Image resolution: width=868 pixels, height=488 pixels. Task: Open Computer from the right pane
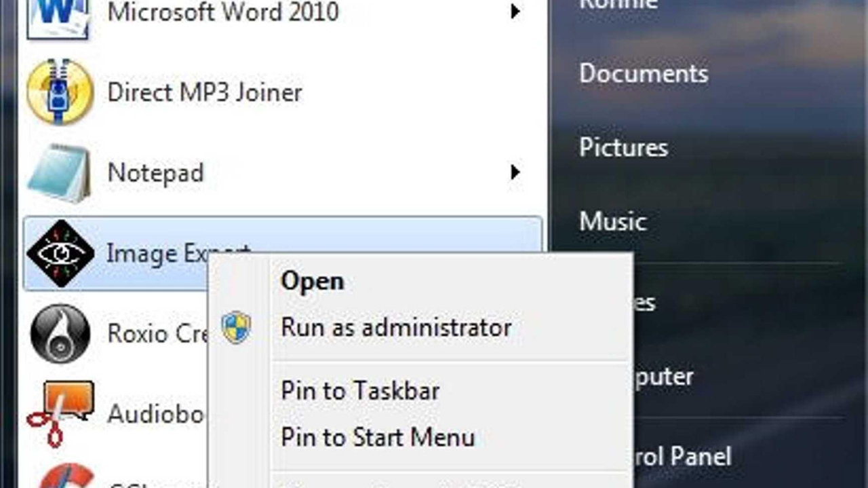(663, 376)
